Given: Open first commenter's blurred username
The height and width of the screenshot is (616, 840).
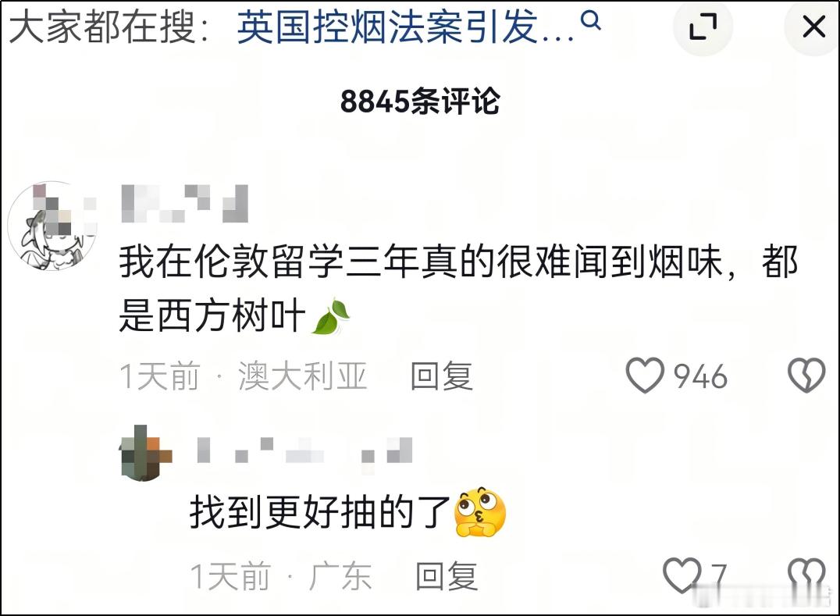Looking at the screenshot, I should (x=185, y=203).
